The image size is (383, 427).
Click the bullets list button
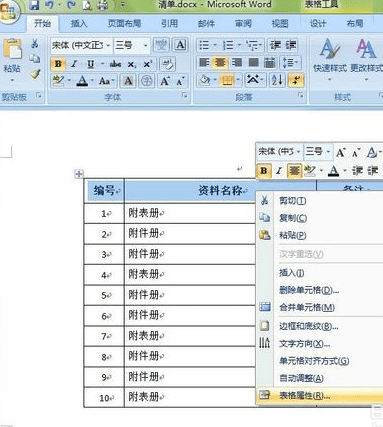(204, 45)
